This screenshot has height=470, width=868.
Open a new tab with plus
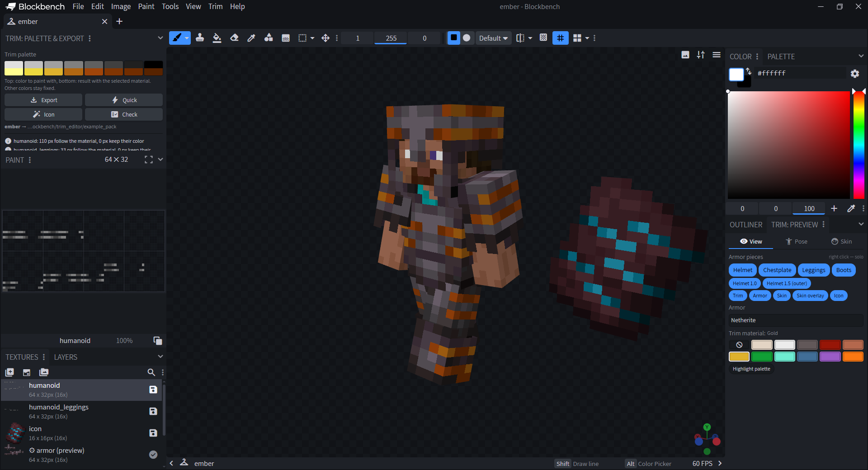[119, 21]
